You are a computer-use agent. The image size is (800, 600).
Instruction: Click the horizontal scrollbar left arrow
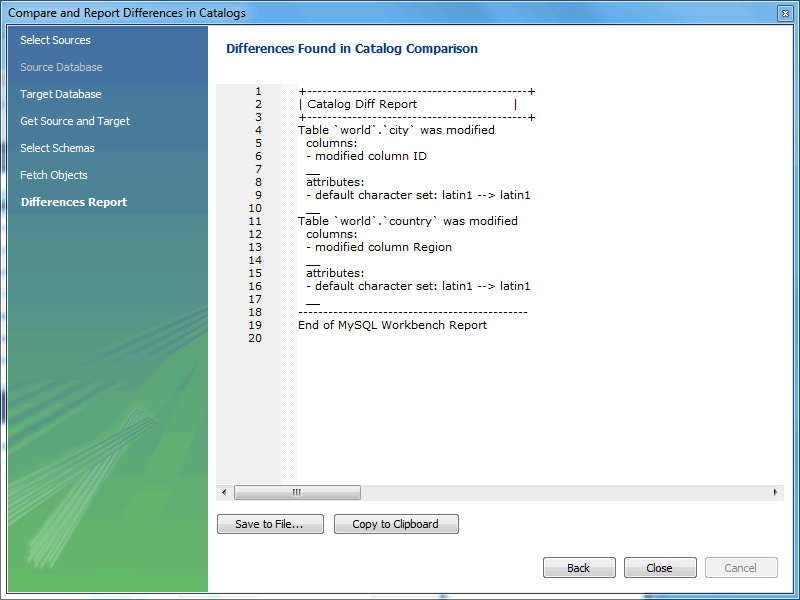tap(224, 492)
